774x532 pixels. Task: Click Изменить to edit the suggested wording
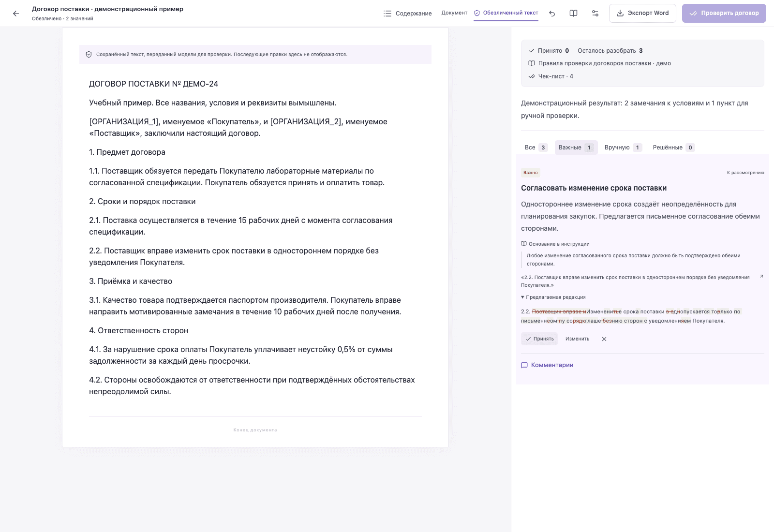(577, 339)
